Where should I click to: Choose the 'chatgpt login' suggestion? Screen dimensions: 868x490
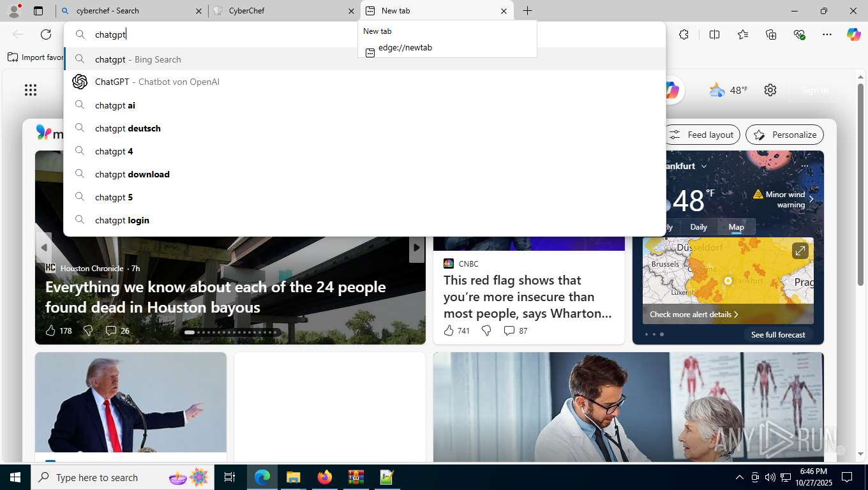click(364, 220)
